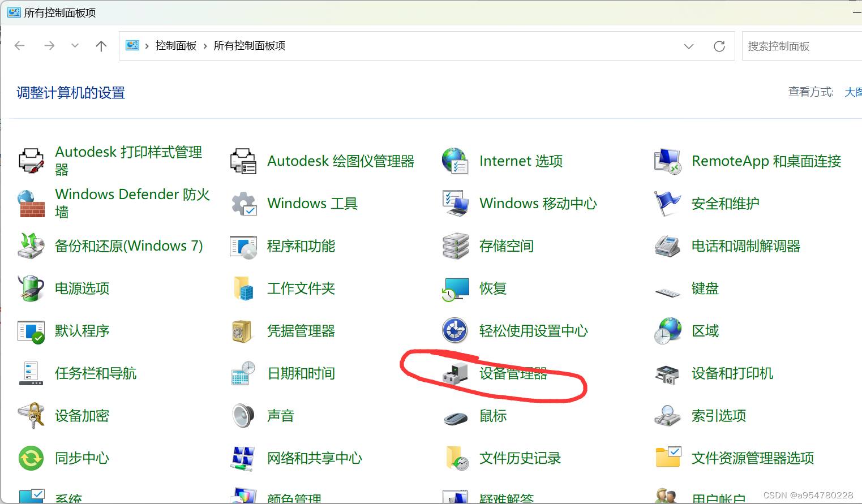The width and height of the screenshot is (862, 504).
Task: Expand address bar history dropdown
Action: tap(689, 46)
